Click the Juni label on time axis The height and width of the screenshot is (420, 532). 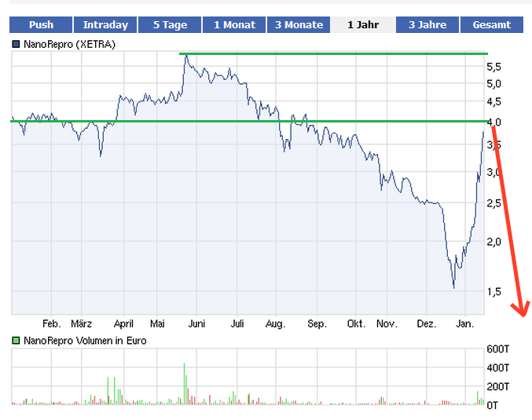pos(197,323)
